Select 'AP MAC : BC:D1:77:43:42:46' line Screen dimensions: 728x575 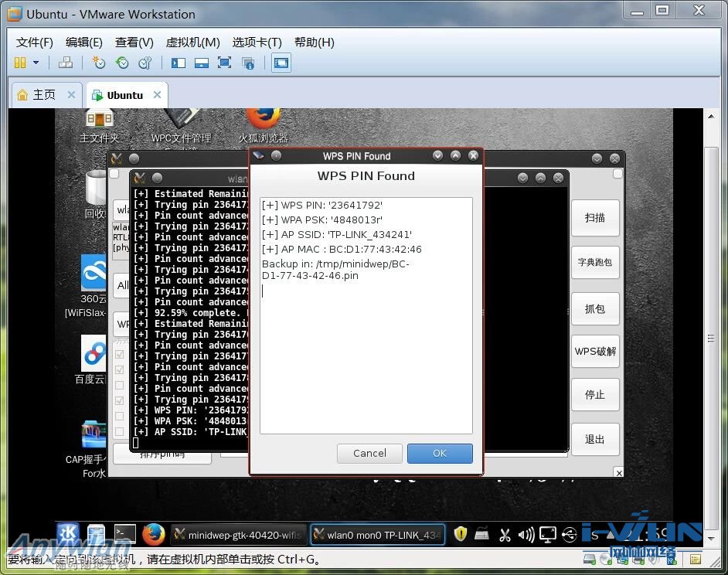point(342,249)
